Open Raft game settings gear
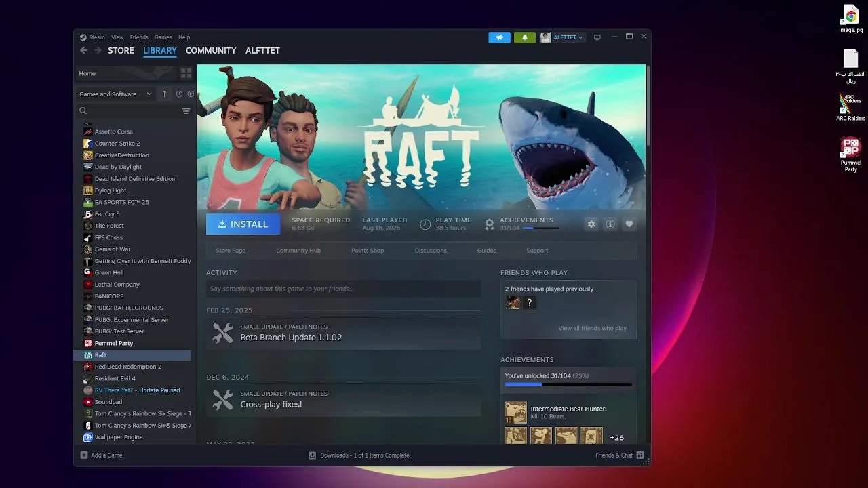 coord(591,224)
